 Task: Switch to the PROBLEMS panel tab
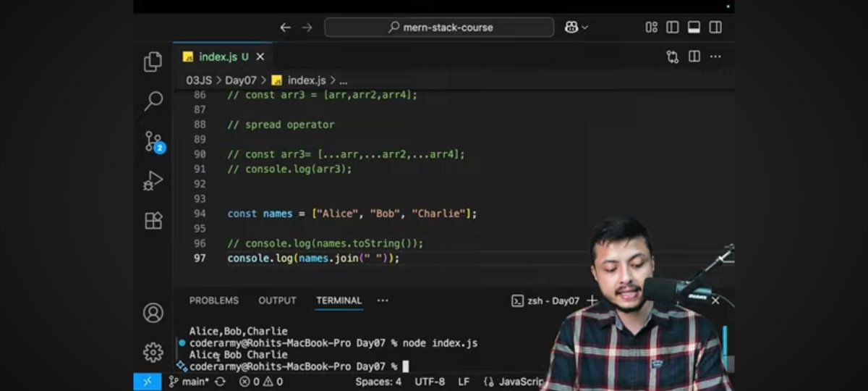[214, 300]
